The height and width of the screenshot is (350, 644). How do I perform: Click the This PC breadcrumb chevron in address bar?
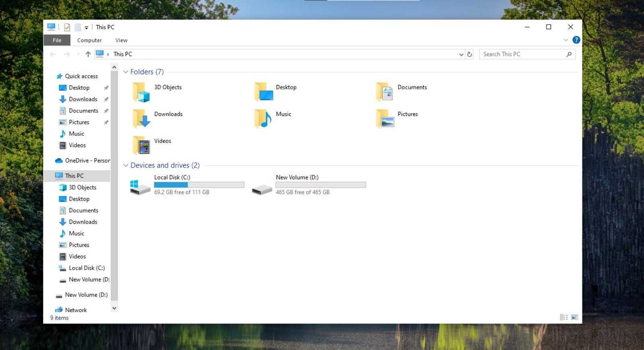click(x=108, y=54)
